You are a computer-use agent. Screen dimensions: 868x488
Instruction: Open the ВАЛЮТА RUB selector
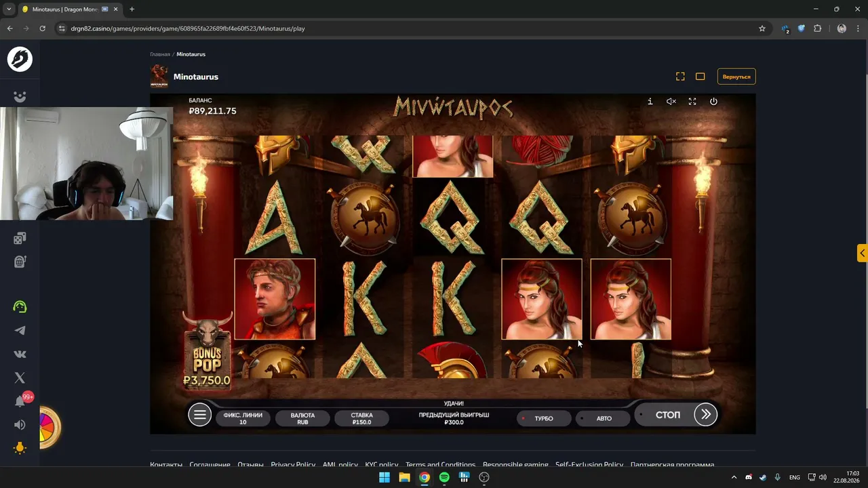click(302, 418)
